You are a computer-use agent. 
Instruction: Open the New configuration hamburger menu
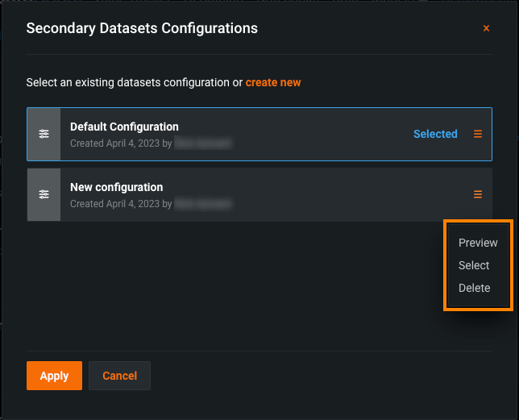click(x=478, y=194)
